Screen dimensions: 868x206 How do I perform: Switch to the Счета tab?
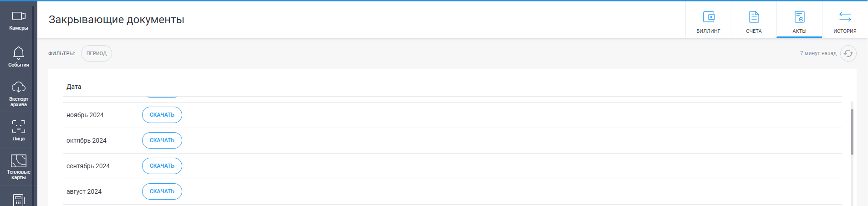tap(754, 20)
